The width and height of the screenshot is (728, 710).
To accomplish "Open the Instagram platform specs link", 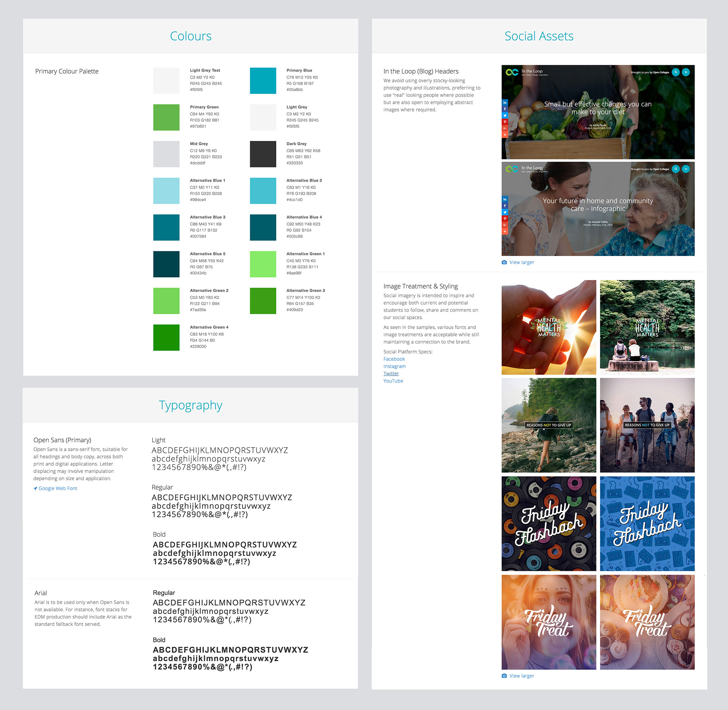I will (394, 366).
